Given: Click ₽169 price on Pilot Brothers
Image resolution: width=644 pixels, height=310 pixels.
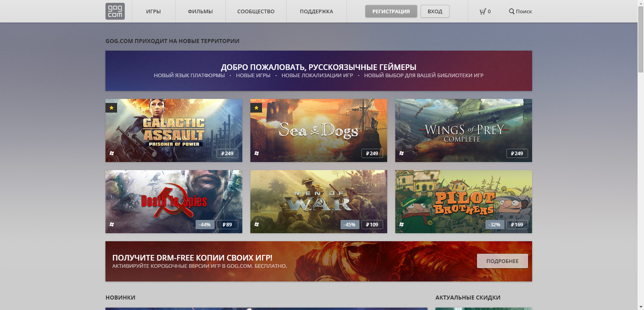Looking at the screenshot, I should (x=517, y=224).
